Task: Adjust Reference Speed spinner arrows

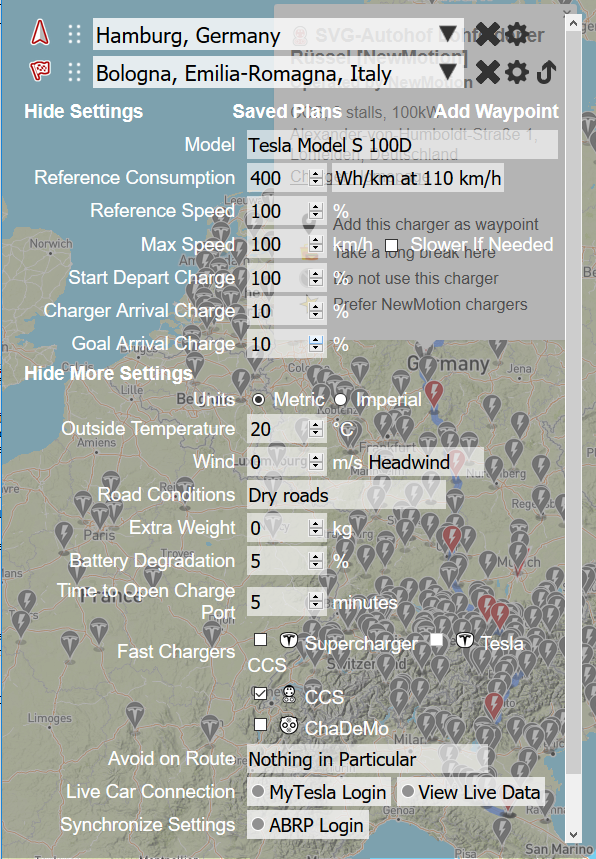Action: (x=316, y=211)
